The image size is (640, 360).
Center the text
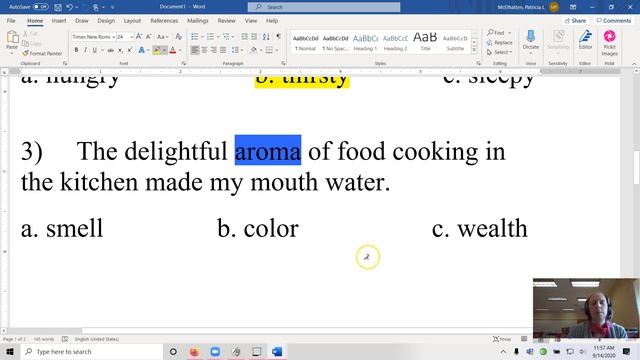[x=204, y=50]
